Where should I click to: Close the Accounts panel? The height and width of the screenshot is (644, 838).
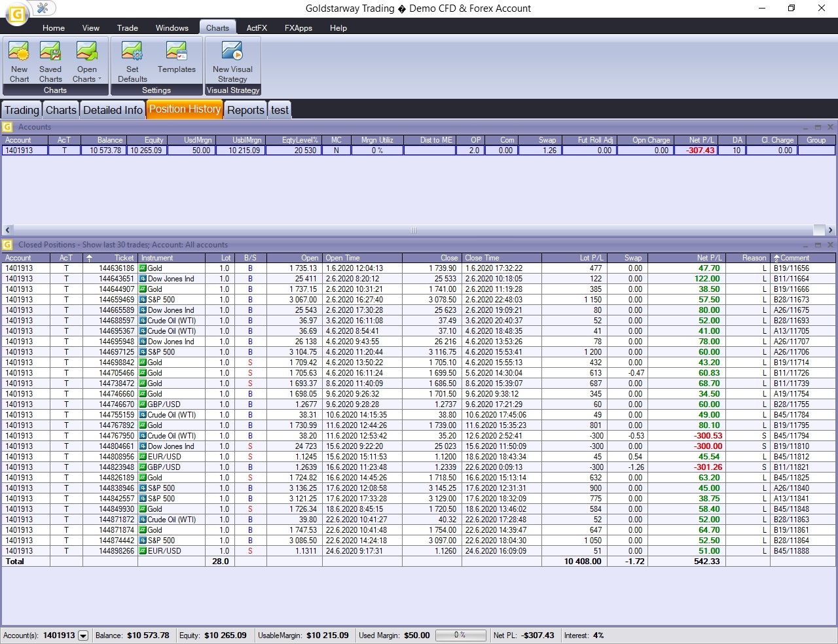coord(830,127)
